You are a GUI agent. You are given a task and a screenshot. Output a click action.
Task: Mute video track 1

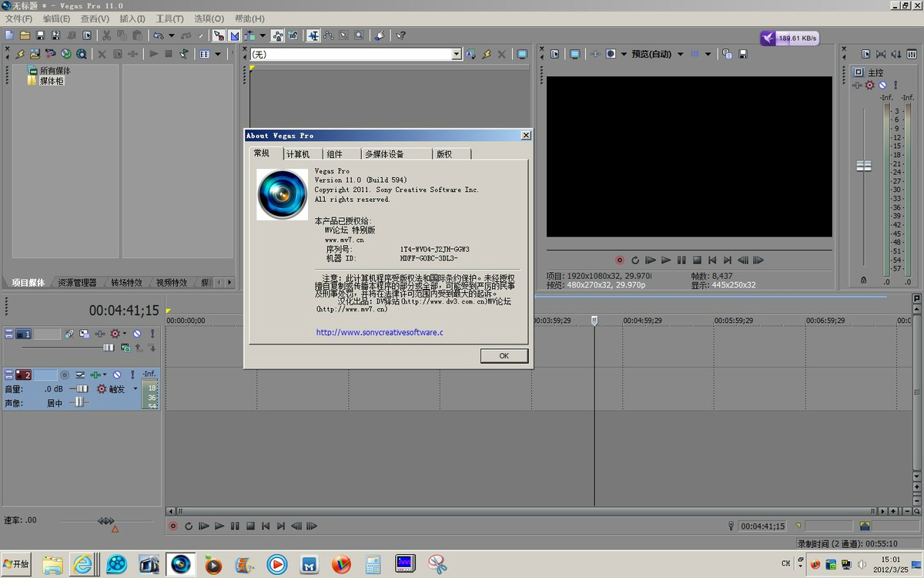136,334
